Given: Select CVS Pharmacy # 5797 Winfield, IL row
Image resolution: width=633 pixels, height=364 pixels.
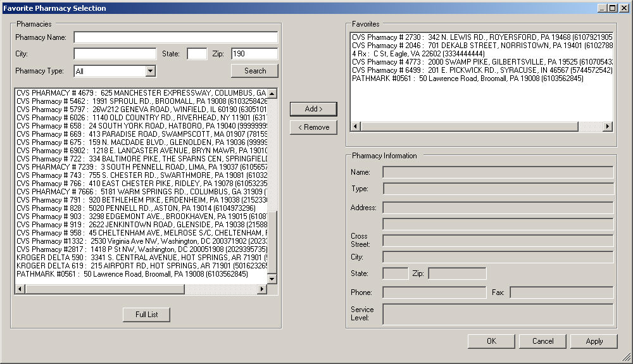Looking at the screenshot, I should tap(141, 110).
